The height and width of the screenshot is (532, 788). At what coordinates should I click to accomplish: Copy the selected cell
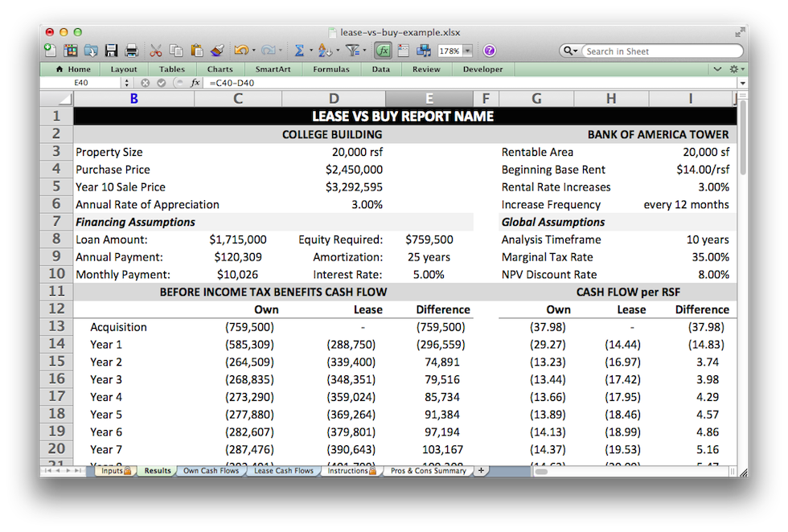tap(176, 50)
